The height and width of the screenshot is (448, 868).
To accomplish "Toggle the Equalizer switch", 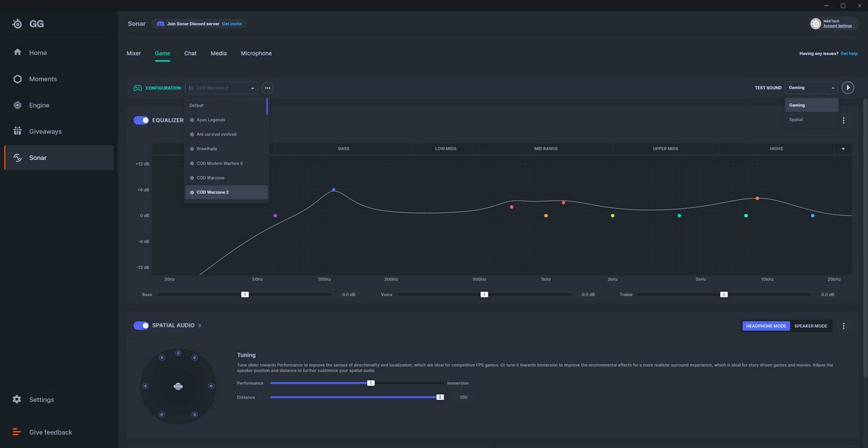I will [x=141, y=120].
